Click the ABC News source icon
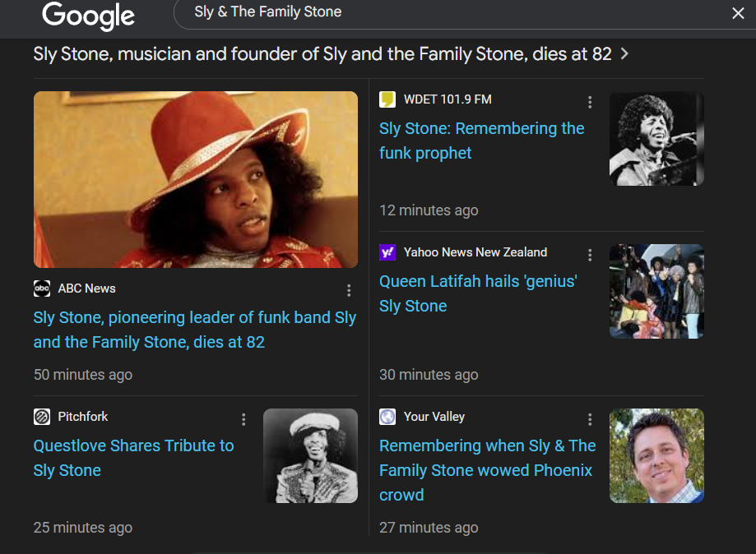 (42, 288)
